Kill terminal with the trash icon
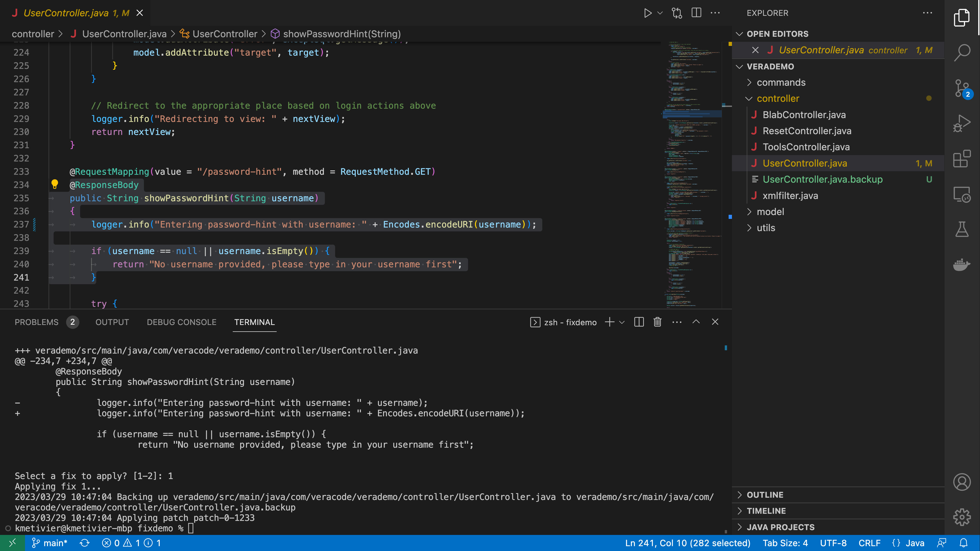This screenshot has width=980, height=551. tap(657, 322)
